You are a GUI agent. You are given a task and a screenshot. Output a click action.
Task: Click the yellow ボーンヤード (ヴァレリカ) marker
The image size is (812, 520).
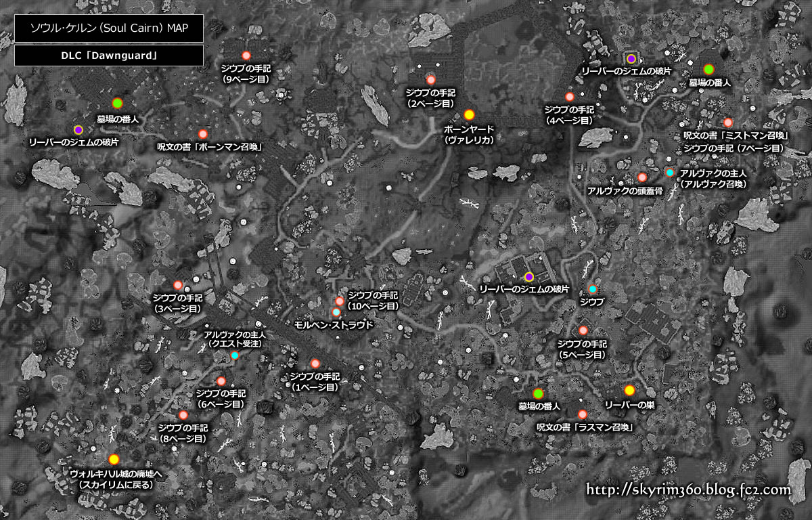[x=469, y=114]
